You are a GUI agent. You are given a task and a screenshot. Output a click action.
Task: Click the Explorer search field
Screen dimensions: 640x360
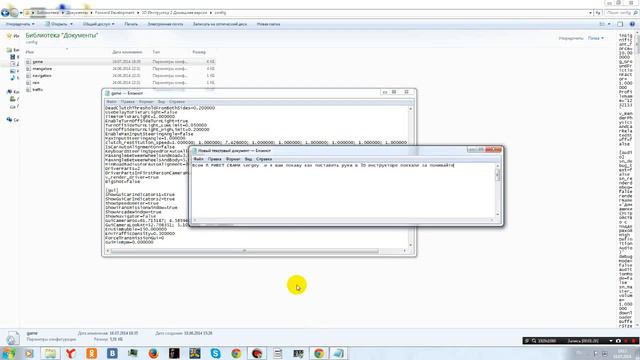(x=622, y=13)
